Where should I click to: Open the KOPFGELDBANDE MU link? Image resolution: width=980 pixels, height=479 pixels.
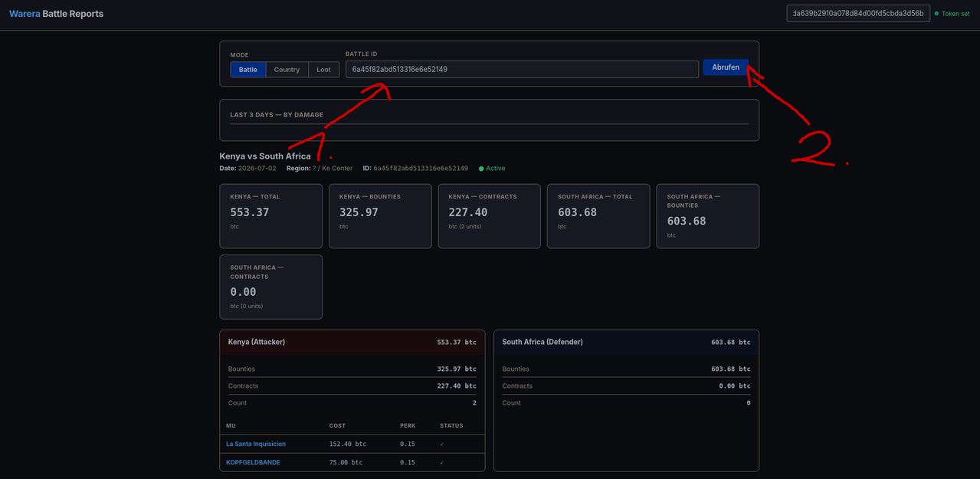pos(253,462)
